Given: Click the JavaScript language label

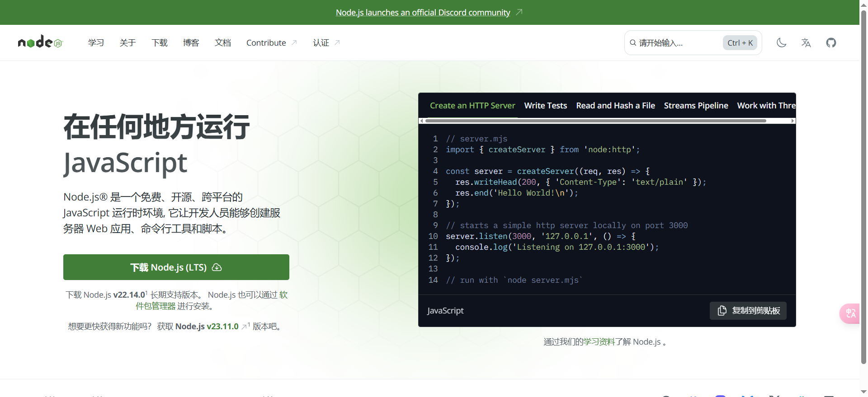Looking at the screenshot, I should tap(445, 311).
